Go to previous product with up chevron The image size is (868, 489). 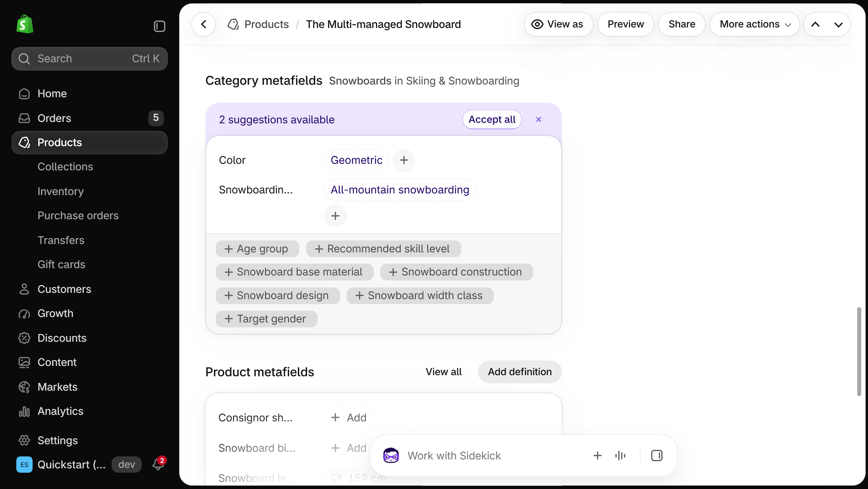[x=815, y=24]
